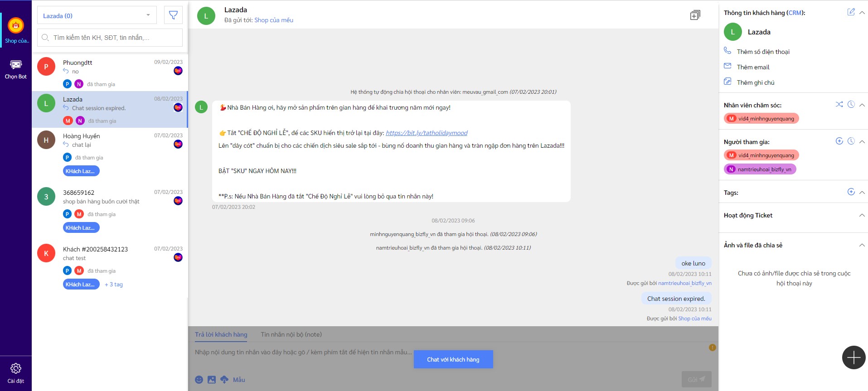
Task: Click Thêm số điện thoại
Action: pos(763,52)
